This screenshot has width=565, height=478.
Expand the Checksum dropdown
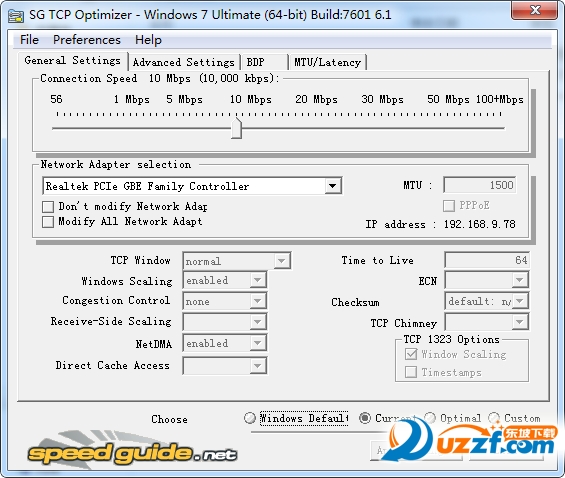520,301
